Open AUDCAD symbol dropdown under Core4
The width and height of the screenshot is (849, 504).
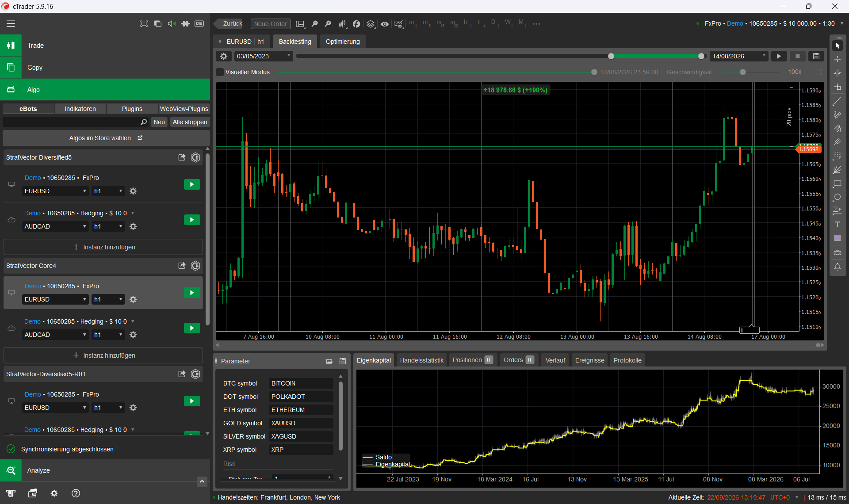55,335
